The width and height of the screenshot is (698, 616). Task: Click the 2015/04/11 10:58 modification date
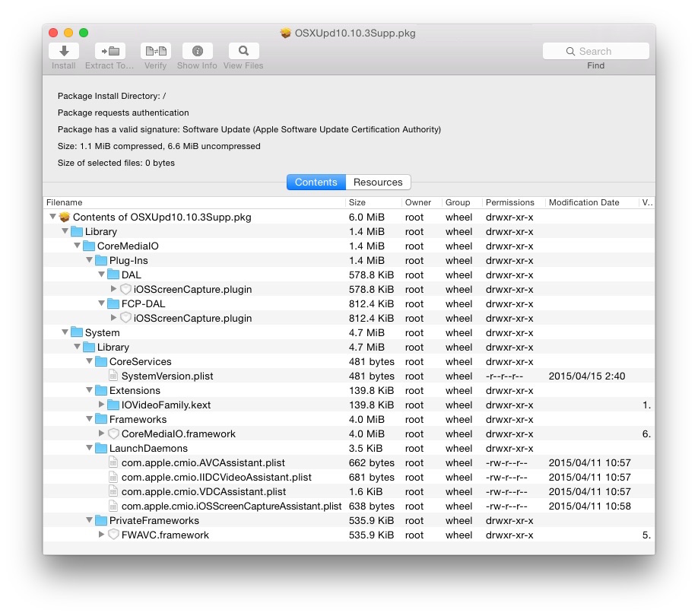(589, 506)
